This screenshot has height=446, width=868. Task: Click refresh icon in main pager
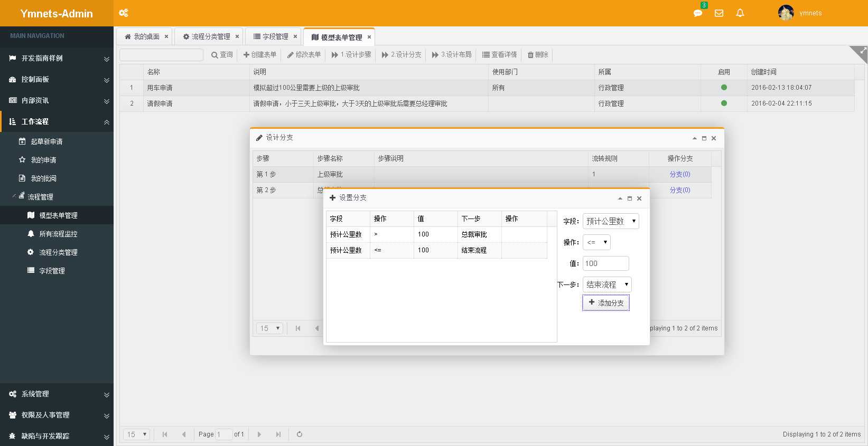click(300, 434)
